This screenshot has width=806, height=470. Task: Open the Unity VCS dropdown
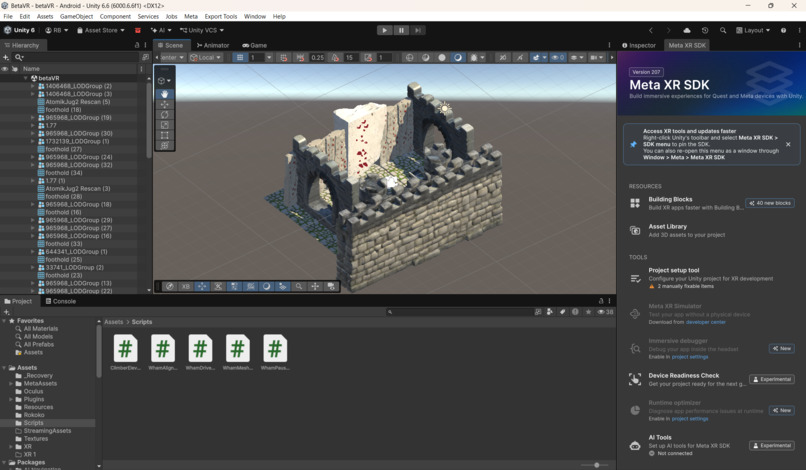click(202, 30)
